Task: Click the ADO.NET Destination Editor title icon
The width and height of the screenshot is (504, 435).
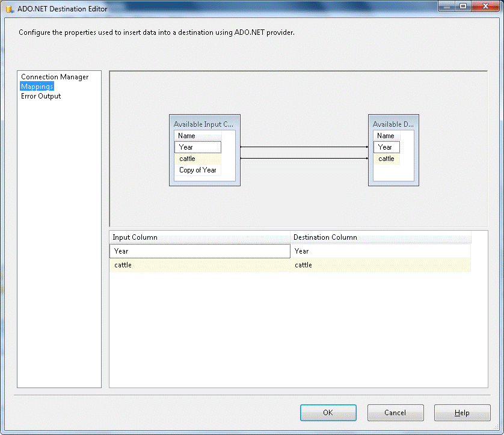Action: [x=10, y=9]
